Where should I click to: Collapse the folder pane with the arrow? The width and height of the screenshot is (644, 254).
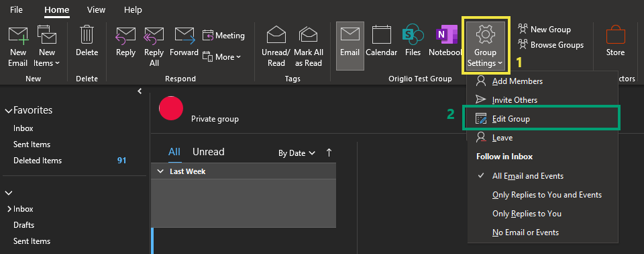(140, 91)
